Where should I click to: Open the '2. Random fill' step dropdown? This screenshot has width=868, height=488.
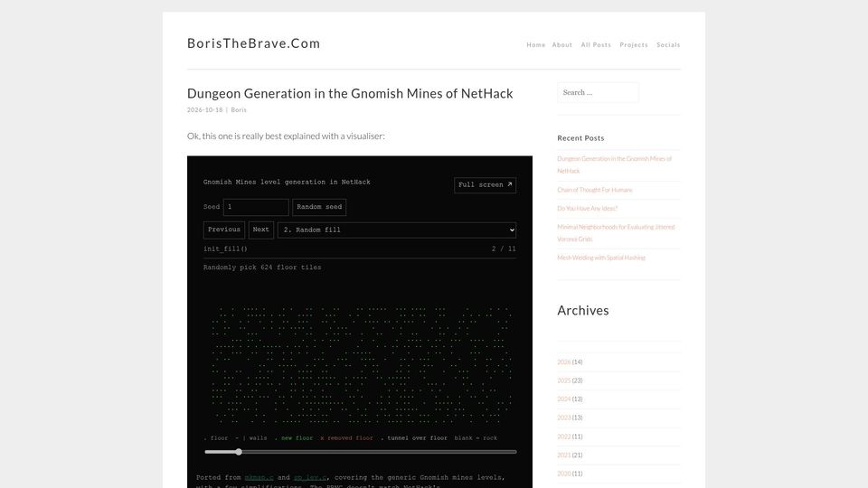397,230
